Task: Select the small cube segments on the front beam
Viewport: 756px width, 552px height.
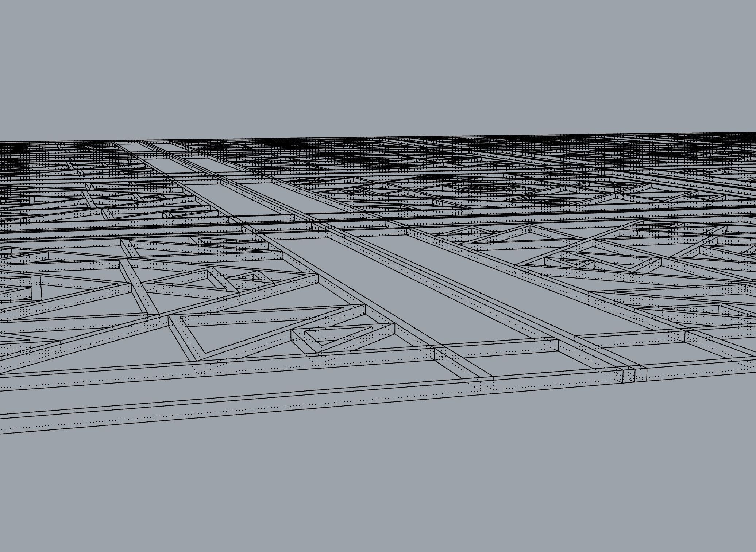Action: (634, 374)
